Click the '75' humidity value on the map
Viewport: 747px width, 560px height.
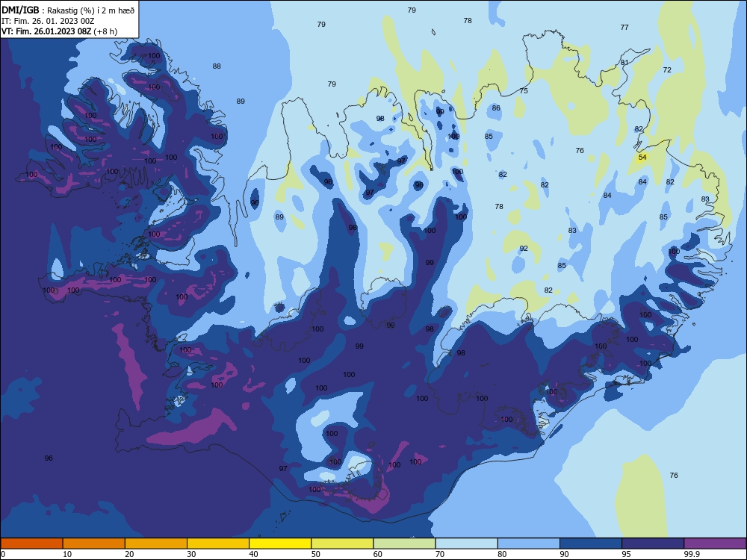point(524,90)
